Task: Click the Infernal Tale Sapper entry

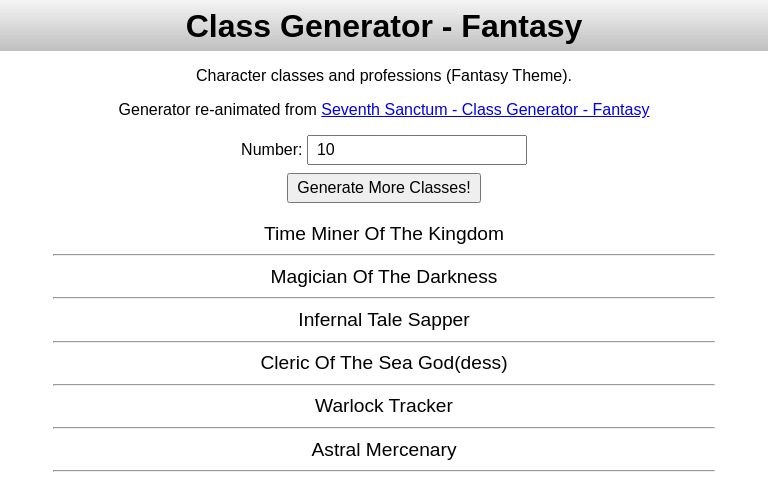Action: point(384,320)
